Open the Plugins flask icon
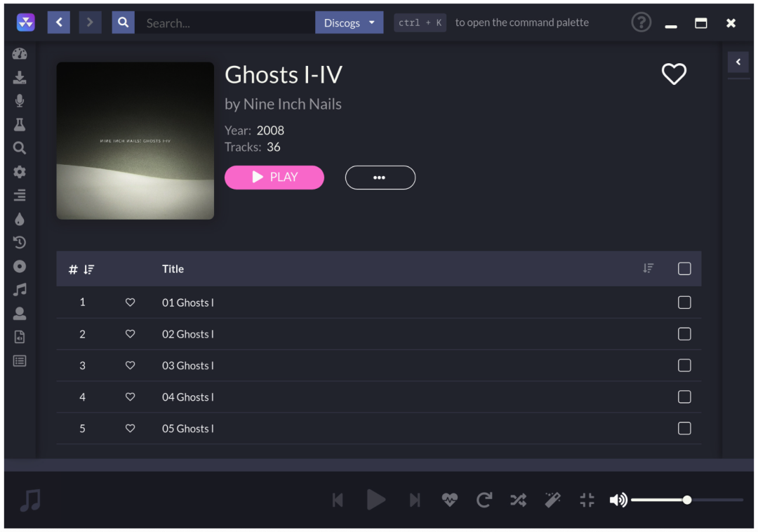Viewport: 758px width, 532px height. 20,124
